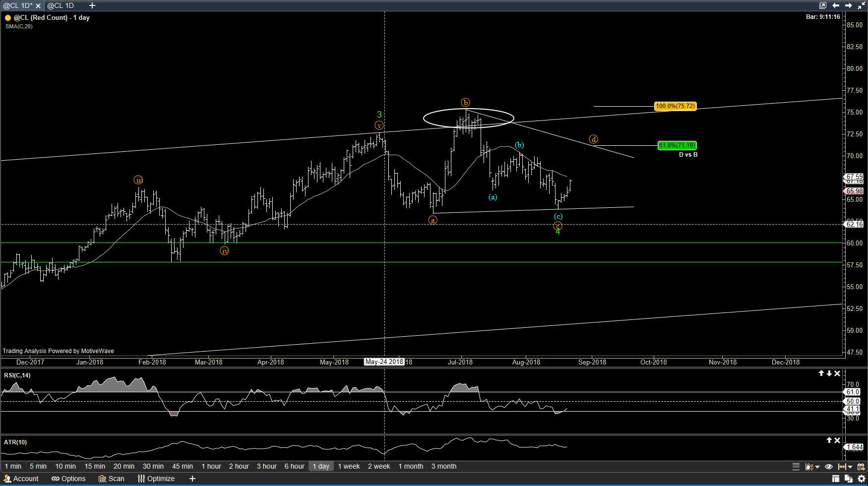
Task: Select the 15 min bar size
Action: pos(95,466)
